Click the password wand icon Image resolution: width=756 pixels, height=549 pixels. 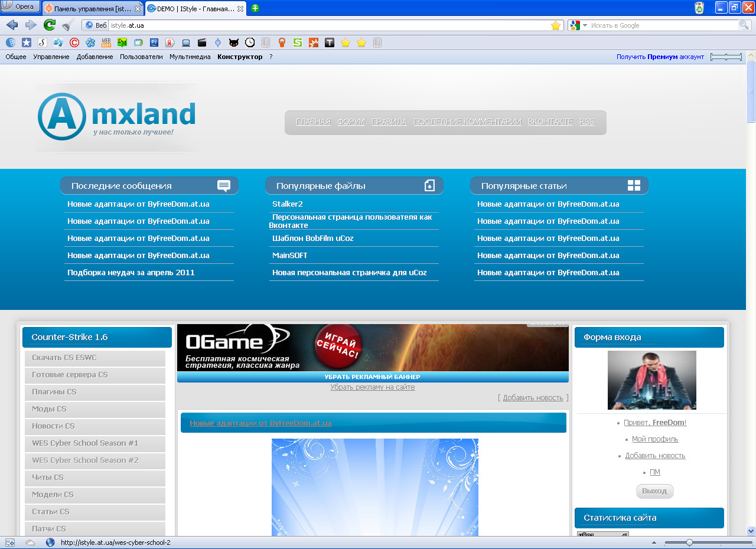tap(68, 25)
